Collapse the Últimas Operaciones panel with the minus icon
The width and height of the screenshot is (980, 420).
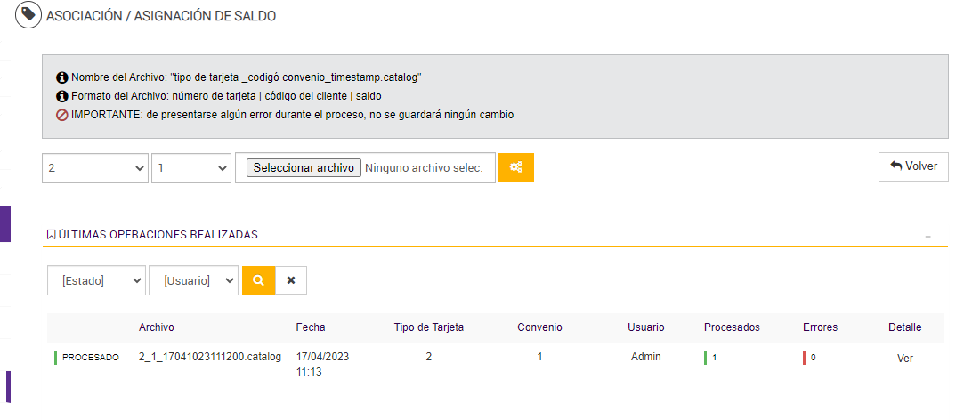pos(927,237)
